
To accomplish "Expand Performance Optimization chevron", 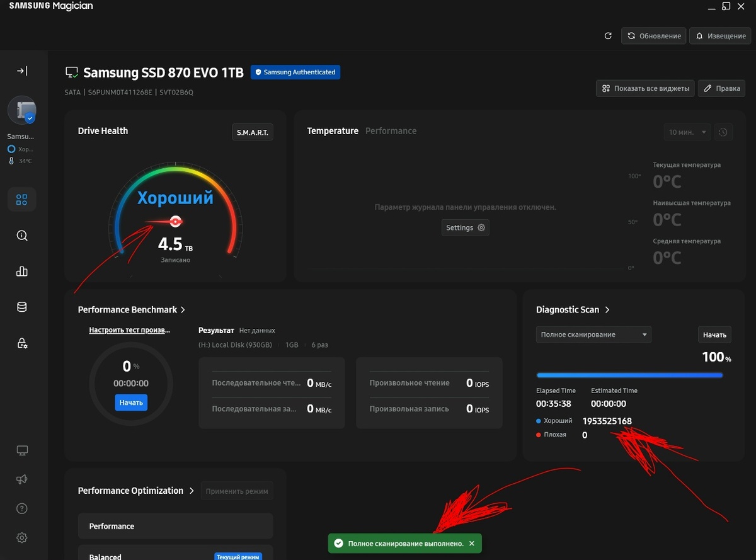I will click(x=192, y=491).
